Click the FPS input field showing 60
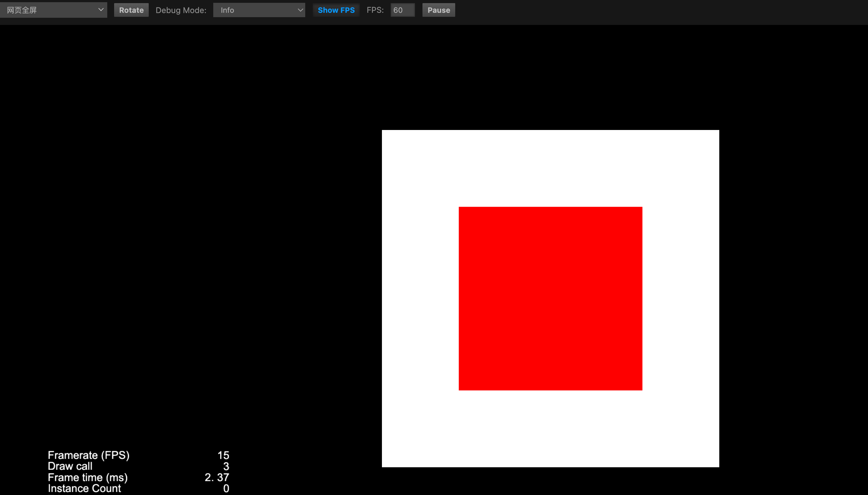This screenshot has height=495, width=868. coord(402,10)
